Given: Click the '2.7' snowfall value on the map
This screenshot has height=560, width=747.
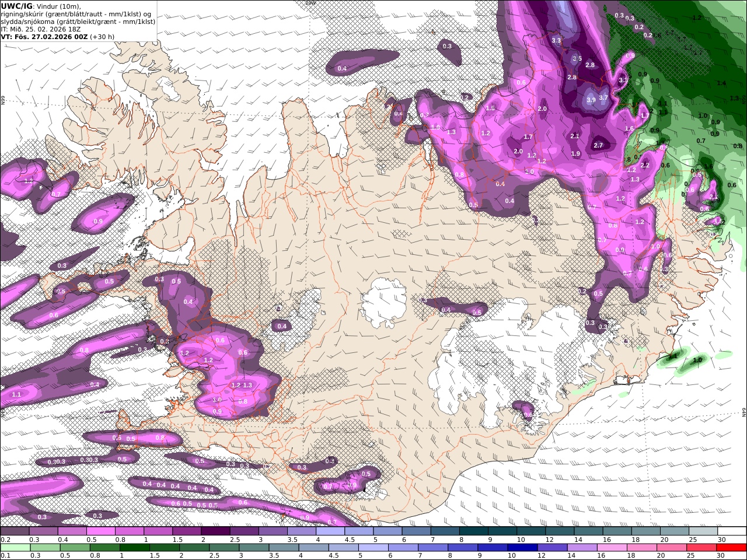Looking at the screenshot, I should click(598, 145).
